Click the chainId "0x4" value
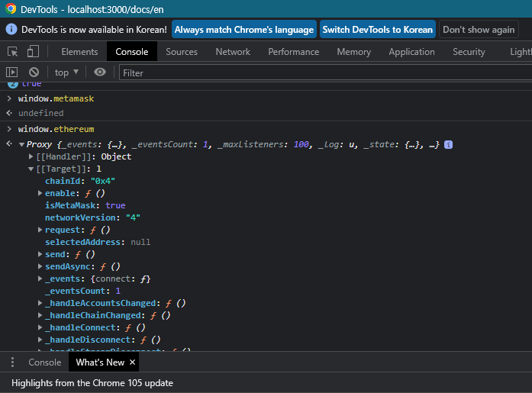The height and width of the screenshot is (393, 532). click(103, 181)
